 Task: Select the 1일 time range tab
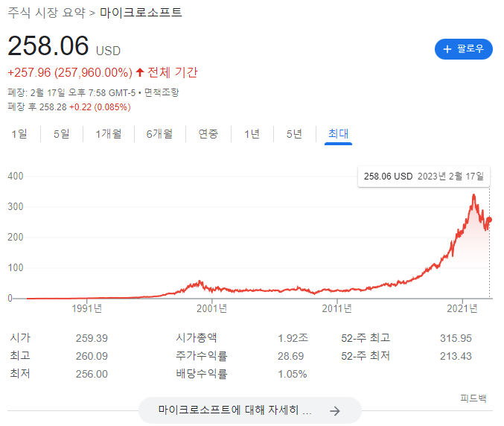(19, 134)
